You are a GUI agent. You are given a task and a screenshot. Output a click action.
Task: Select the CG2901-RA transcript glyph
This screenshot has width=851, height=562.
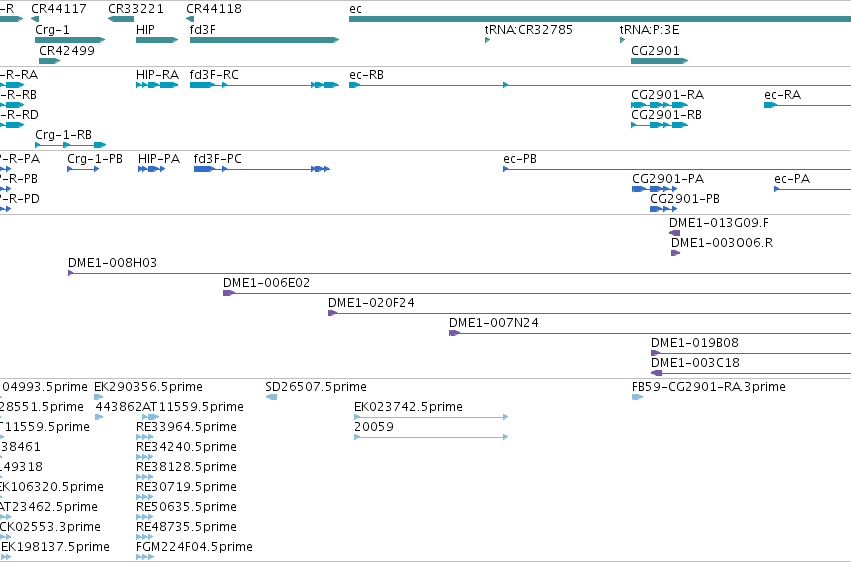coord(659,105)
